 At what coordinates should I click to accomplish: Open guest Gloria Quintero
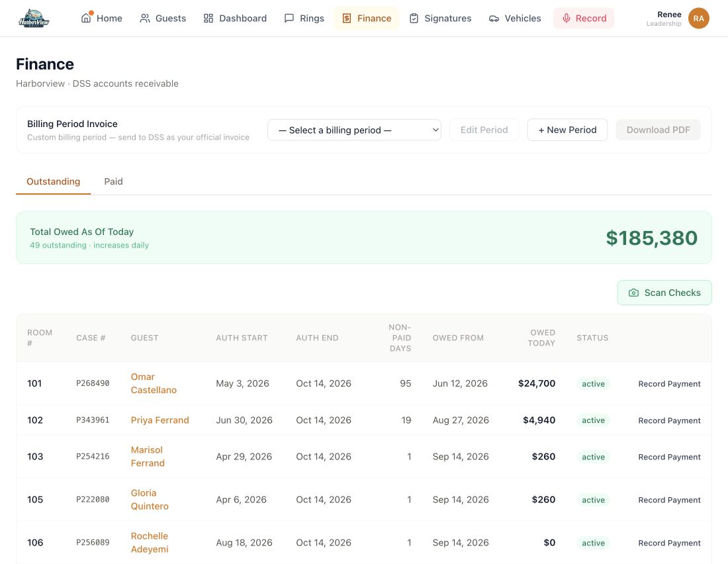tap(150, 499)
